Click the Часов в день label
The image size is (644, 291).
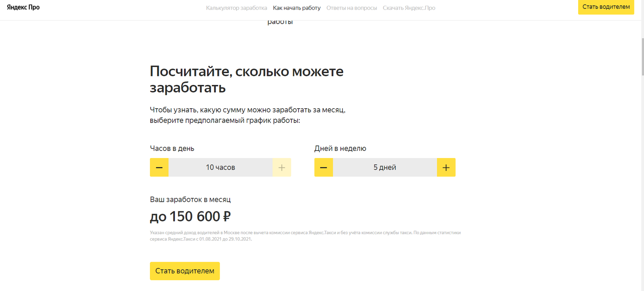(x=172, y=148)
